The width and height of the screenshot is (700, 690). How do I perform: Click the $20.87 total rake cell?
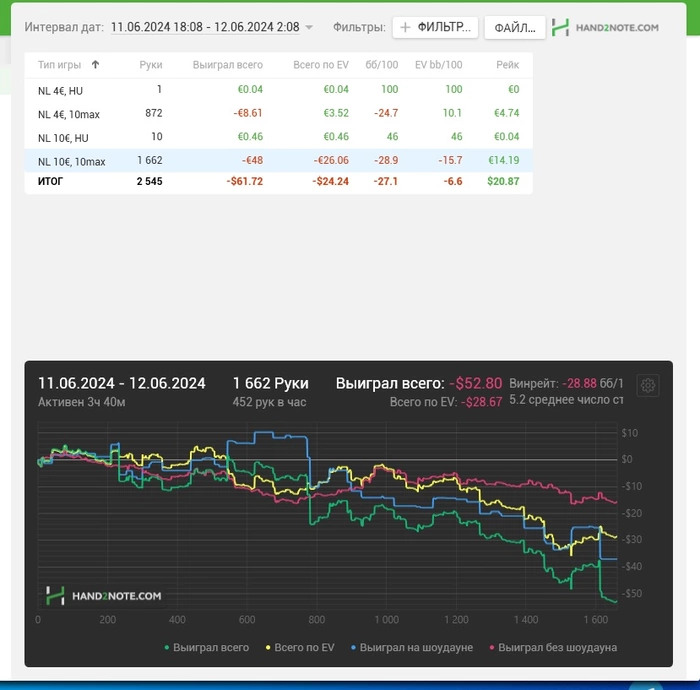coord(503,182)
